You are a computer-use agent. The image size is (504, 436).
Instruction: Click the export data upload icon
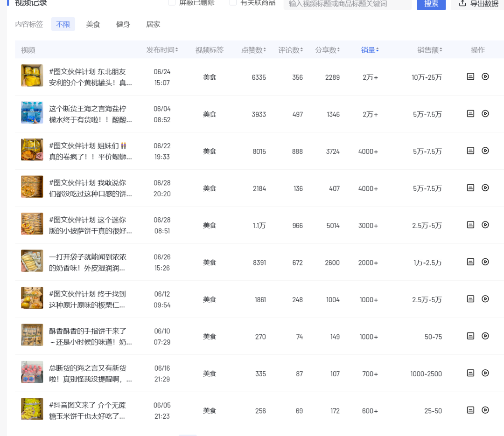pos(462,4)
